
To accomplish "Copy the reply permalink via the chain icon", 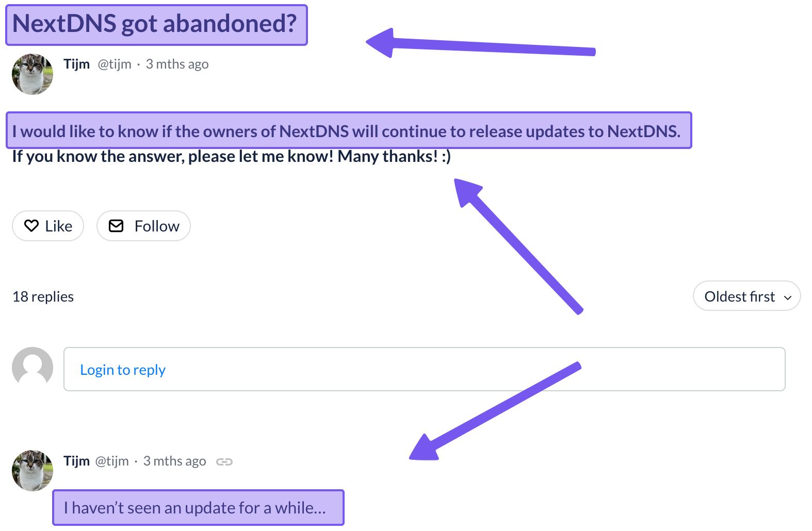I will coord(224,461).
